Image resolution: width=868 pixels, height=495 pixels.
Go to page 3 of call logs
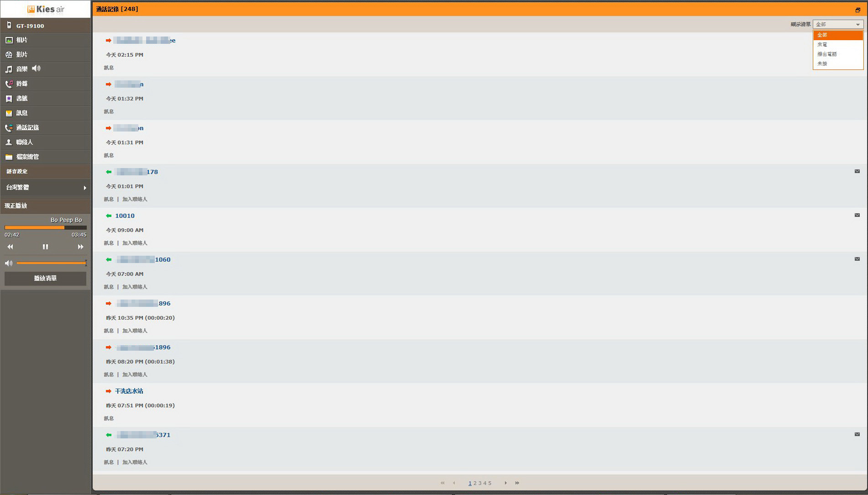480,483
